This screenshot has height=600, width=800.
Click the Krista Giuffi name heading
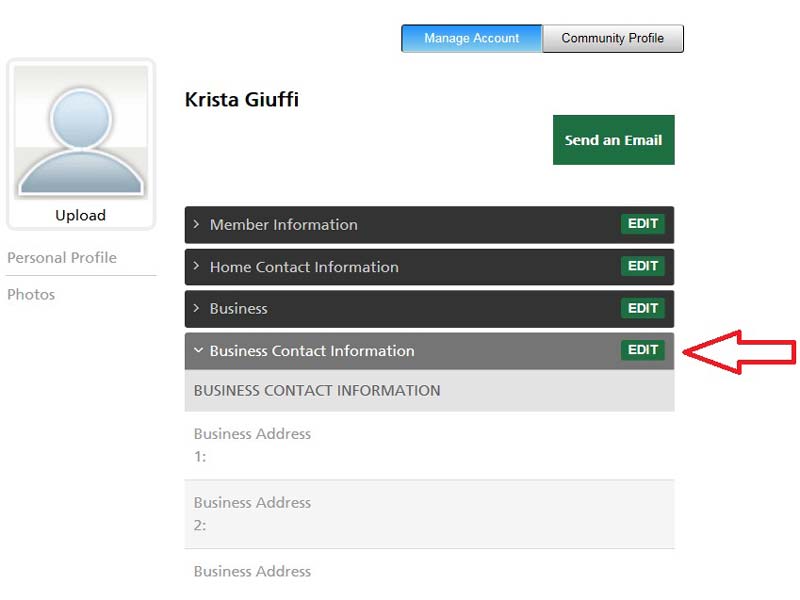242,99
